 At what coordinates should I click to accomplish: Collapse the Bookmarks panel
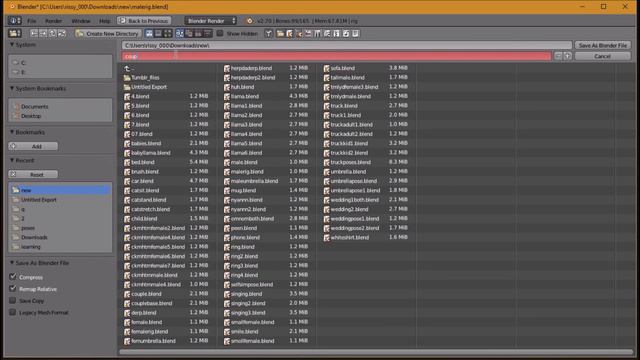point(12,132)
